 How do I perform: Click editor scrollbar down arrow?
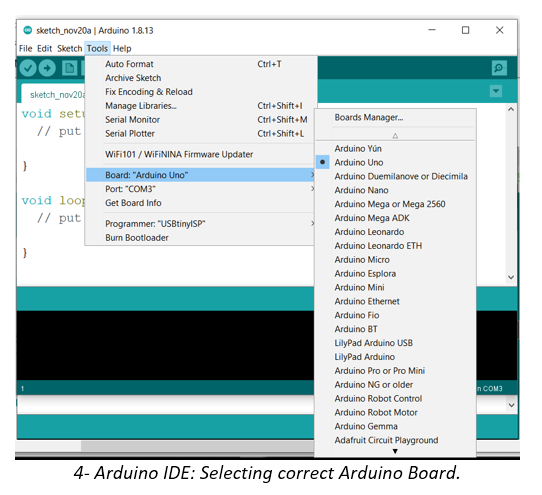pos(511,277)
